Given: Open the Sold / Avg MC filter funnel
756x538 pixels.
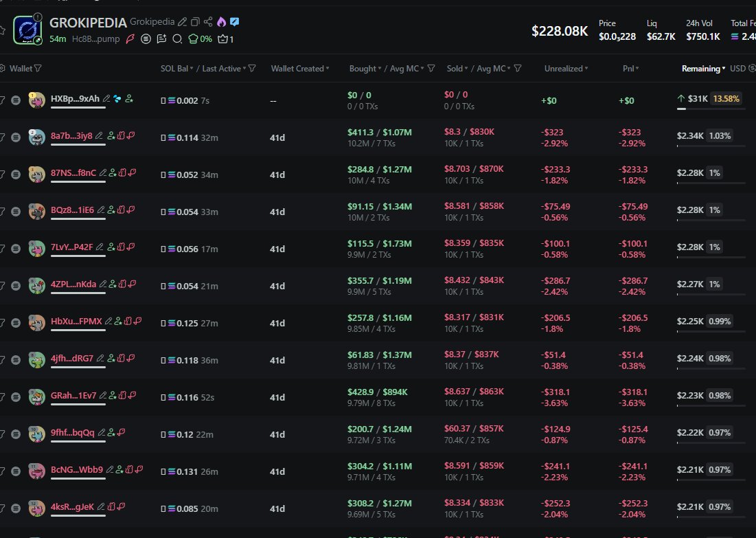Looking at the screenshot, I should [517, 69].
